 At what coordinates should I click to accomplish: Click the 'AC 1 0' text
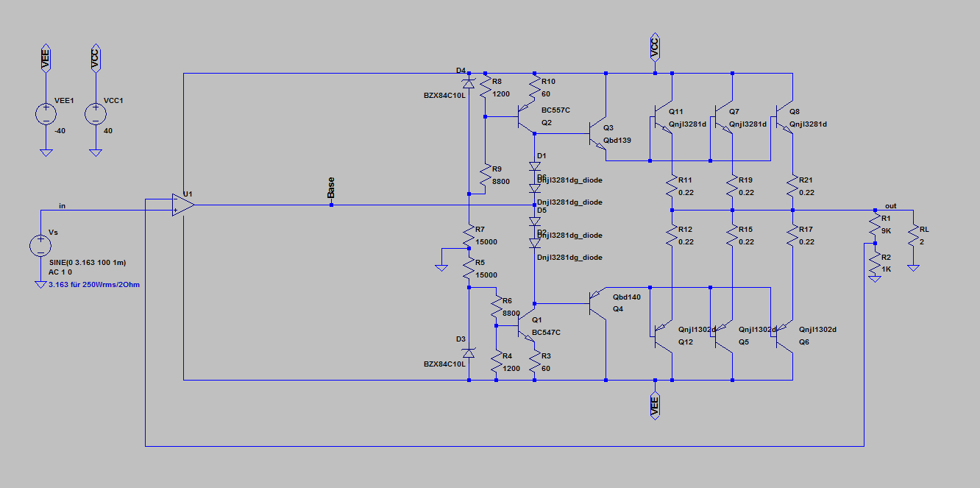tap(61, 272)
